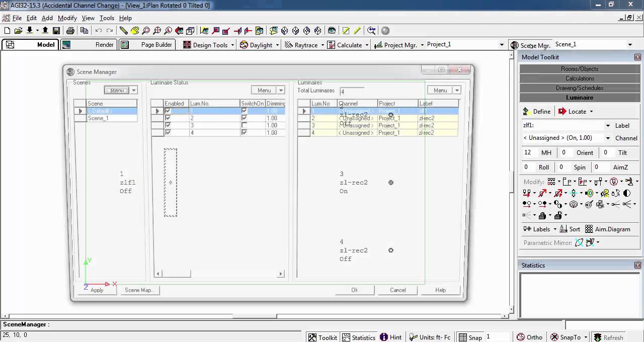
Task: Click the Print icon in toolbar
Action: (x=70, y=31)
